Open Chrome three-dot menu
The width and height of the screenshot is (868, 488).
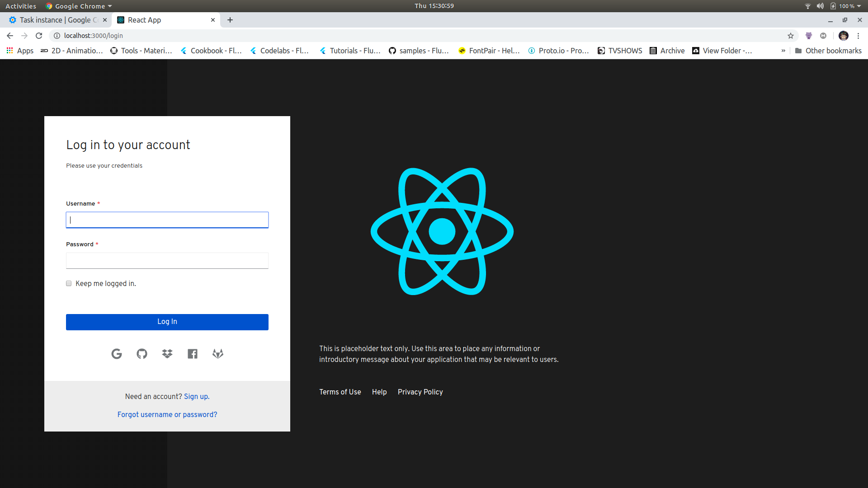858,36
